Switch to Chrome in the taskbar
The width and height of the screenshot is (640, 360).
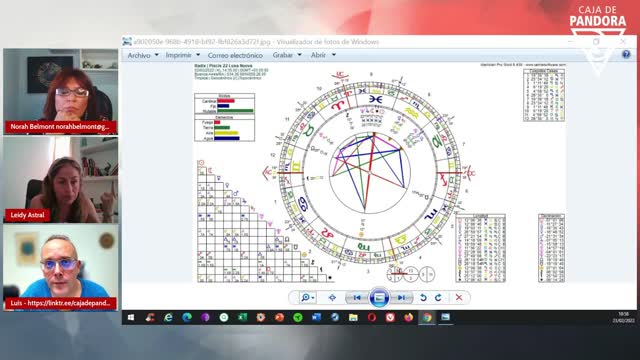tap(427, 317)
